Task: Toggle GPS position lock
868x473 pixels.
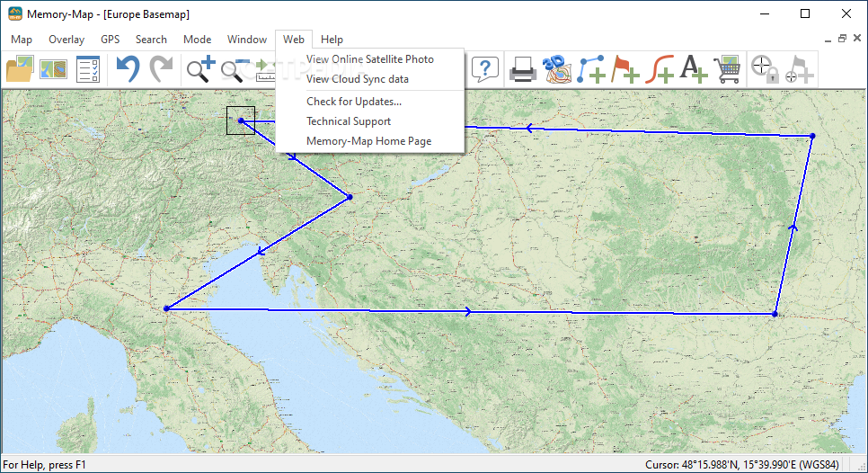Action: tap(765, 69)
